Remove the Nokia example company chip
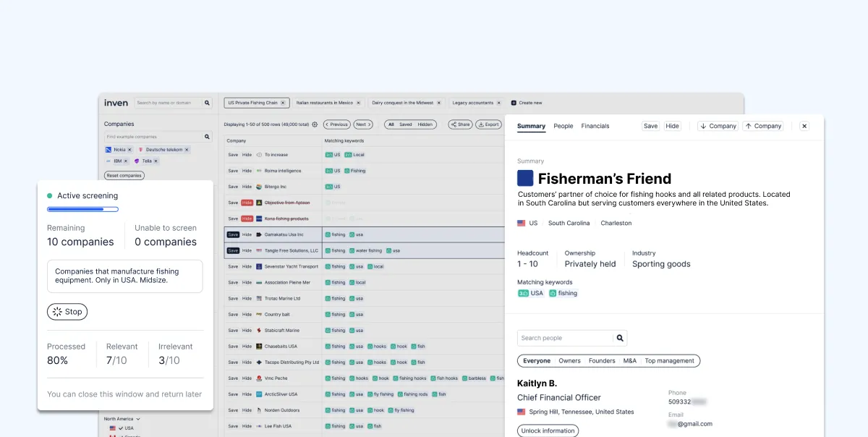The image size is (868, 437). pos(129,150)
